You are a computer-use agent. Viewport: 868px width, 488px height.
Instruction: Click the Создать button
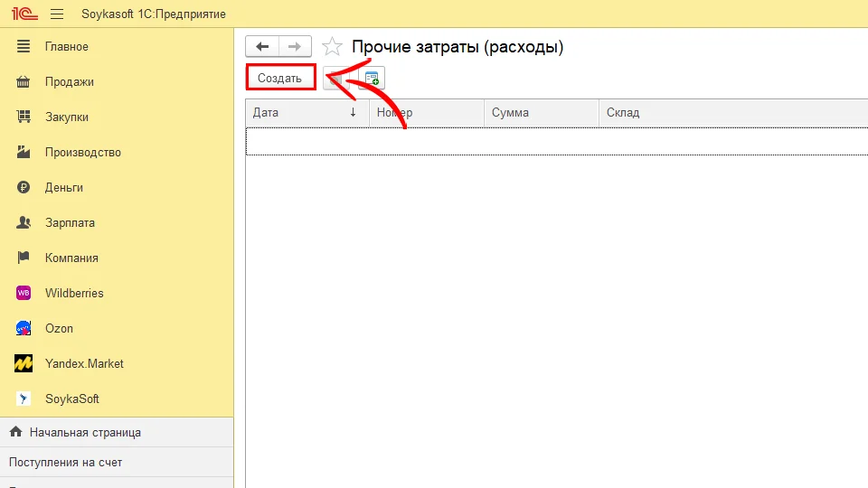point(280,79)
